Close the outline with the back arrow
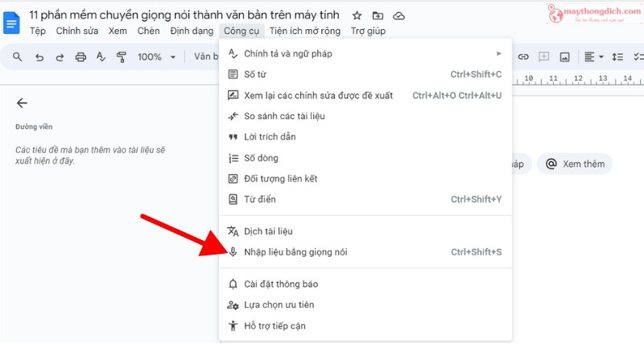 tap(22, 103)
